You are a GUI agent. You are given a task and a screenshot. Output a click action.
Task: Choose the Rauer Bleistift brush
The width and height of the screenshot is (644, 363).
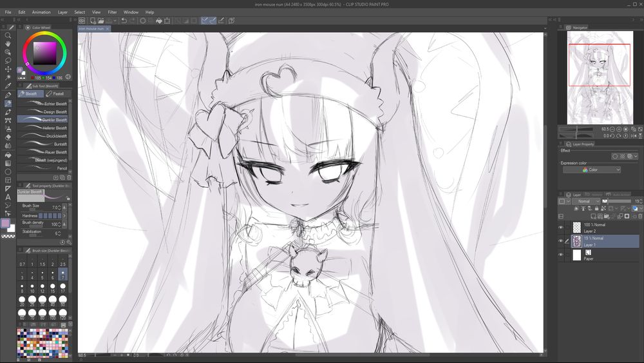click(43, 152)
